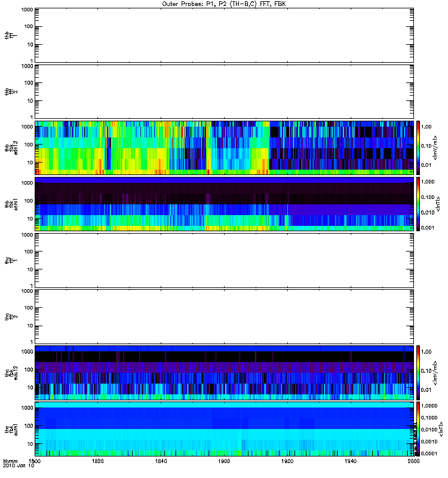Click the 'thc fbk edc12' y-axis title
The width and height of the screenshot is (448, 478).
click(11, 373)
